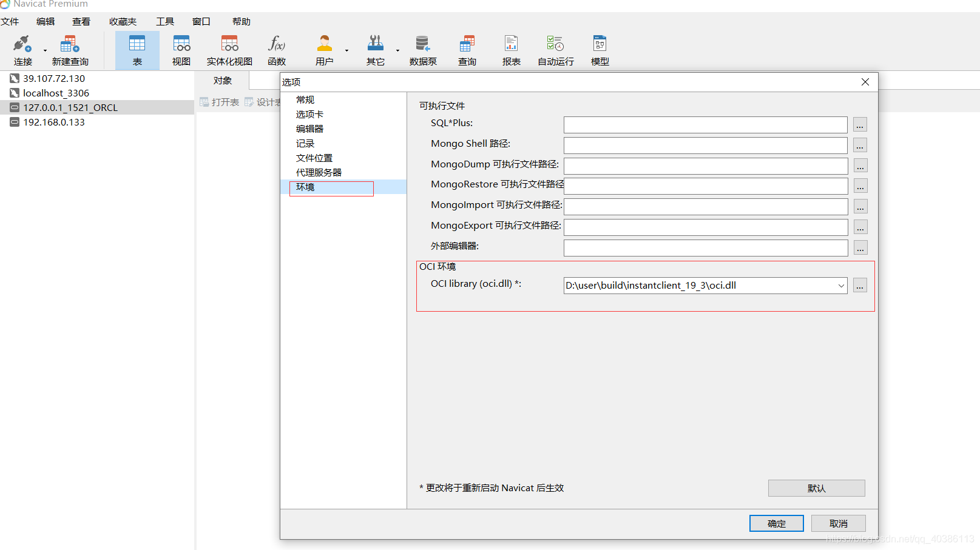Confirm with the OK (确定) button
The height and width of the screenshot is (550, 980).
coord(776,523)
